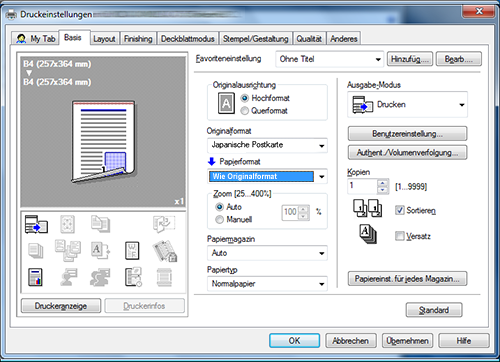Toggle the Sortieren checkbox
This screenshot has height=362, width=500.
point(399,210)
